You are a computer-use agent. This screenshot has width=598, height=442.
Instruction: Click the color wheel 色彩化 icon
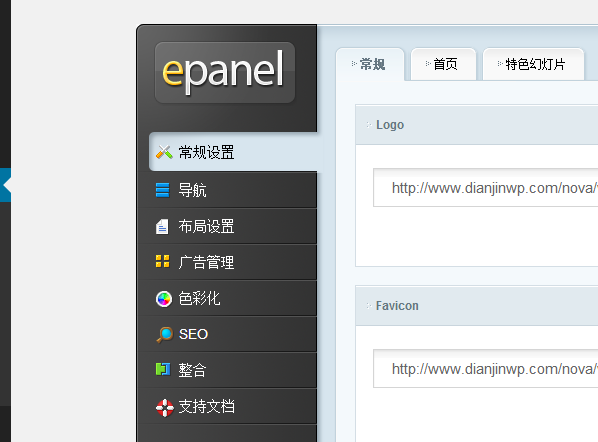(164, 299)
